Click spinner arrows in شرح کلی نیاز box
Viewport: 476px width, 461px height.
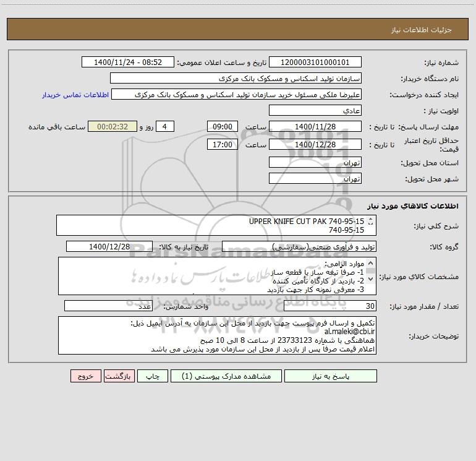click(370, 222)
